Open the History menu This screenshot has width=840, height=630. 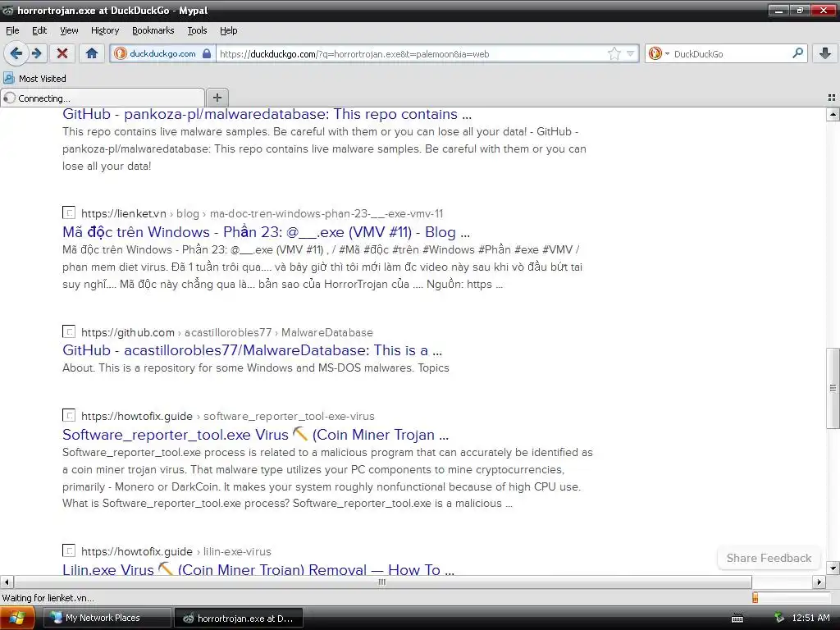tap(105, 30)
